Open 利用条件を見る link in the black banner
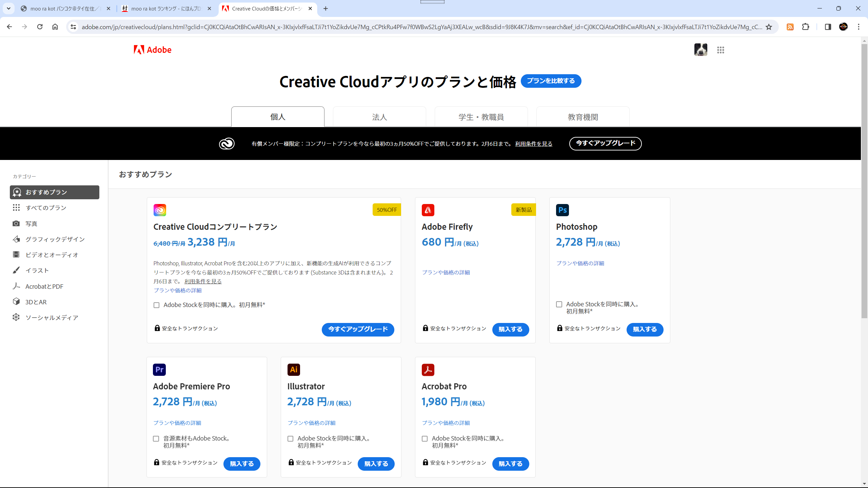 (534, 144)
